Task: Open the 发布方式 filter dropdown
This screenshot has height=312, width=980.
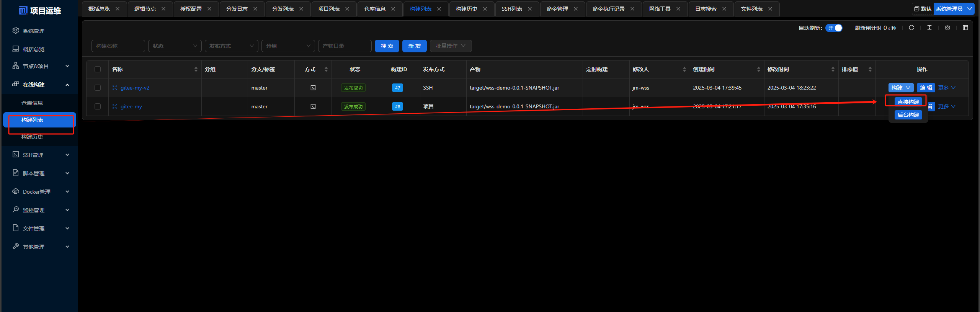Action: (x=231, y=46)
